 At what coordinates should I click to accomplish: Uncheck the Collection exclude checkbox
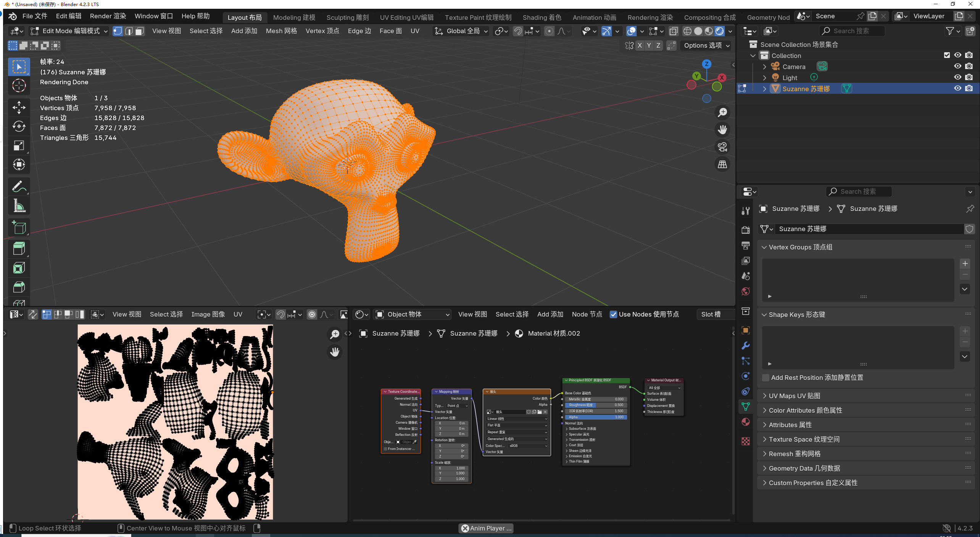947,55
